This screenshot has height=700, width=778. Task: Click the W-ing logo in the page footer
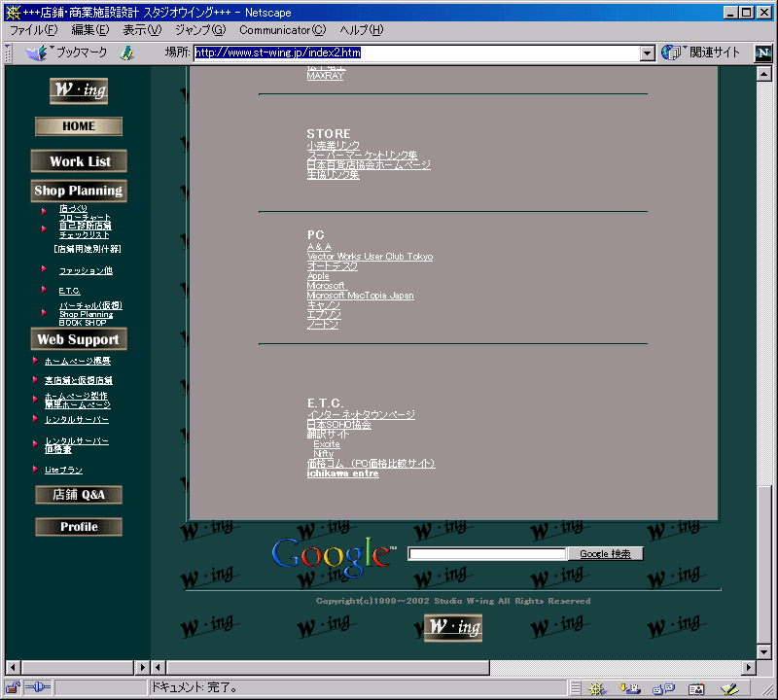point(453,627)
